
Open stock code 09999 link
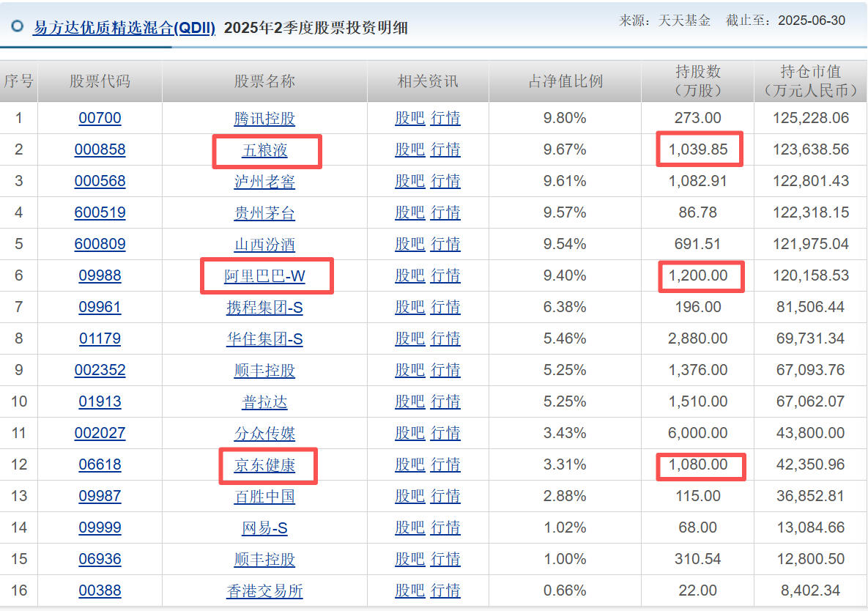tap(100, 528)
